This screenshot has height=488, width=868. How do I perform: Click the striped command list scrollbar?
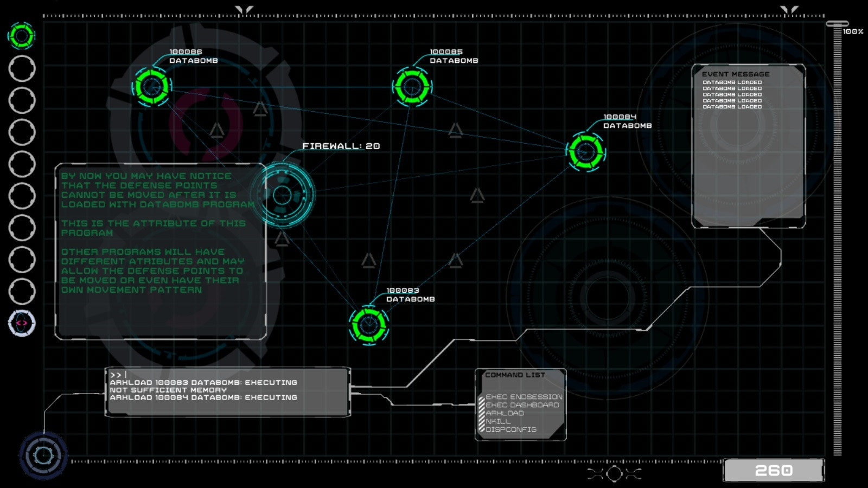click(x=481, y=414)
